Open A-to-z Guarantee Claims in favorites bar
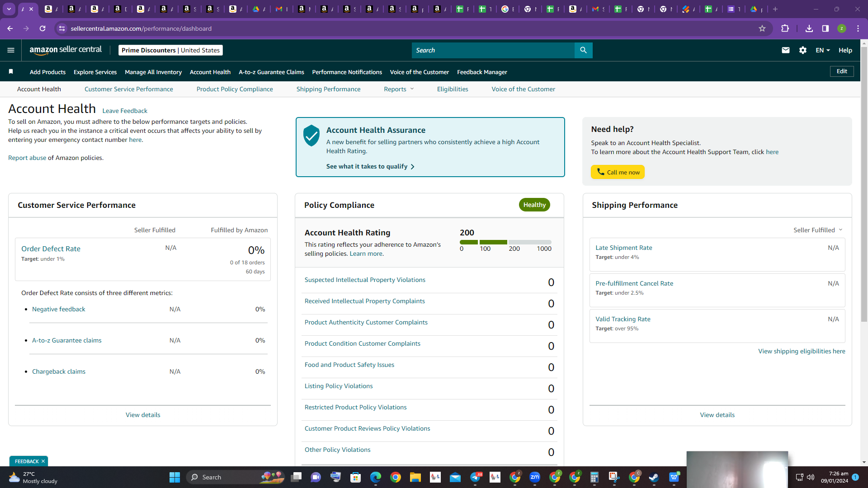 [271, 72]
